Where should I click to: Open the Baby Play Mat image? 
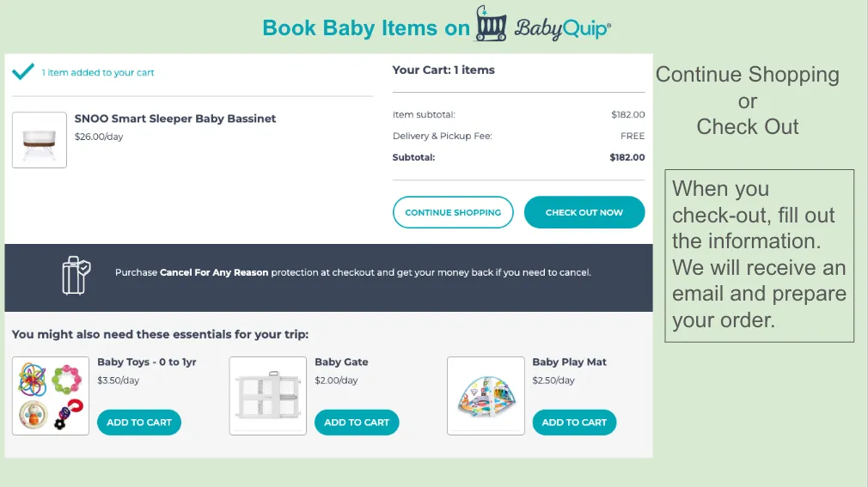point(486,396)
